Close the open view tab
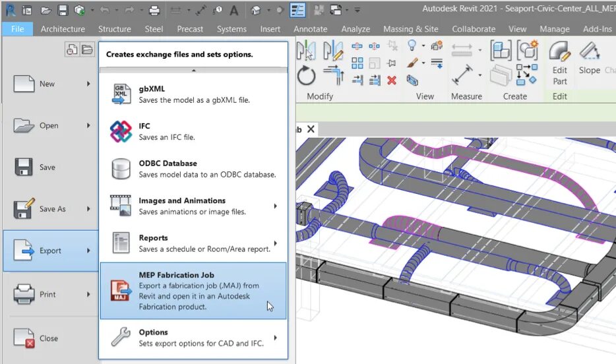The width and height of the screenshot is (616, 364). point(311,129)
